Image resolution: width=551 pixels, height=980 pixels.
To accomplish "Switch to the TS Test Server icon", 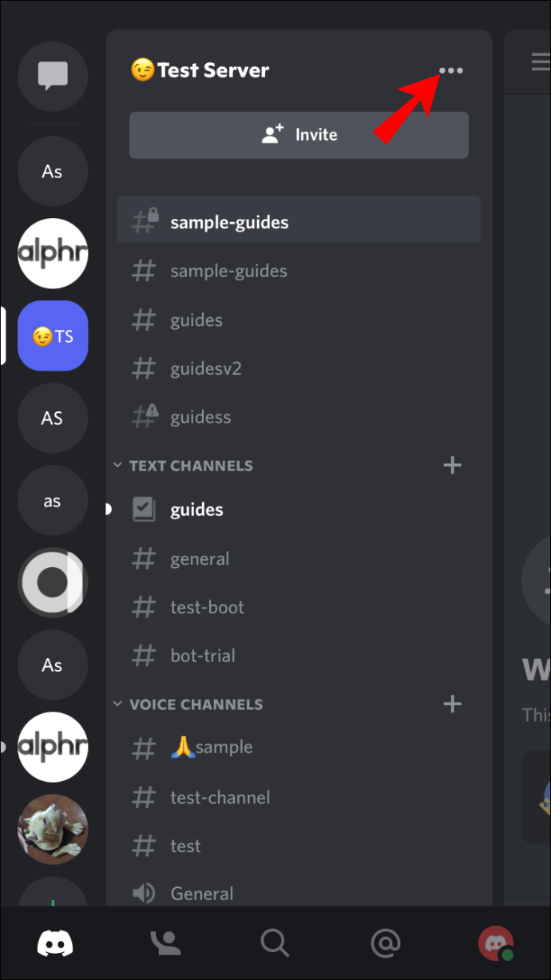I will coord(53,336).
